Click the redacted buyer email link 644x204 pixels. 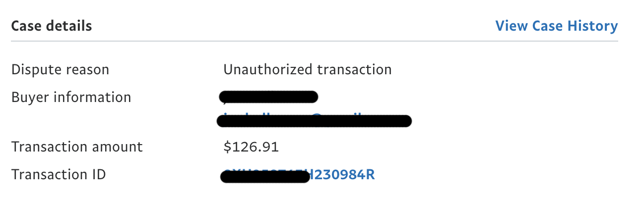[315, 120]
